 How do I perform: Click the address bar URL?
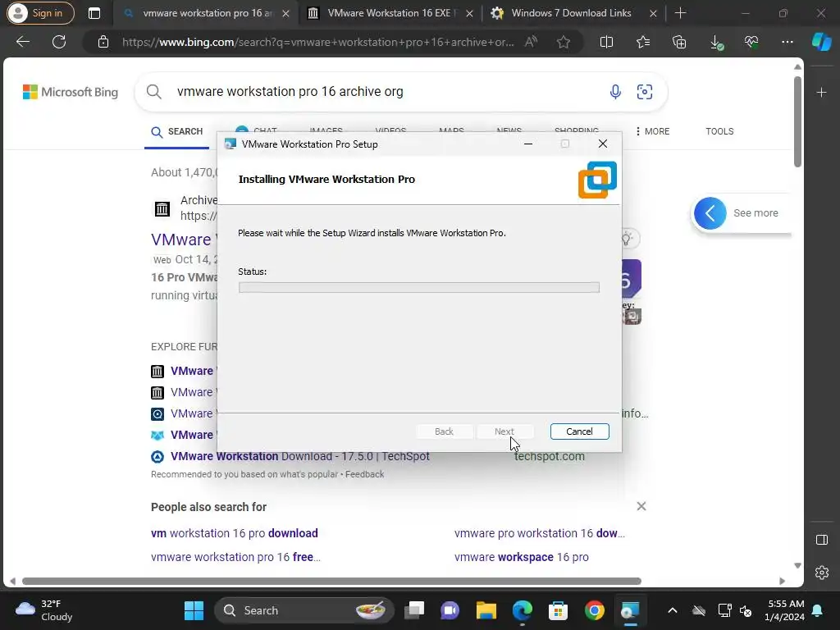tap(317, 42)
